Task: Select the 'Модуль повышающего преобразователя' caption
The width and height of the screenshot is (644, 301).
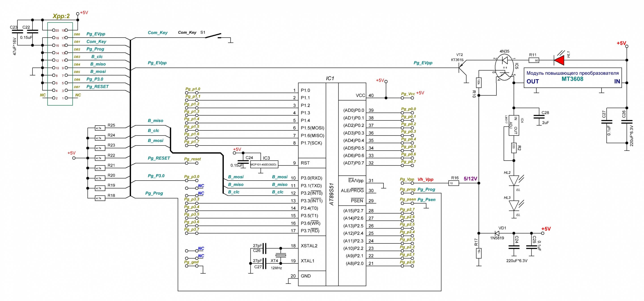Action: point(572,73)
